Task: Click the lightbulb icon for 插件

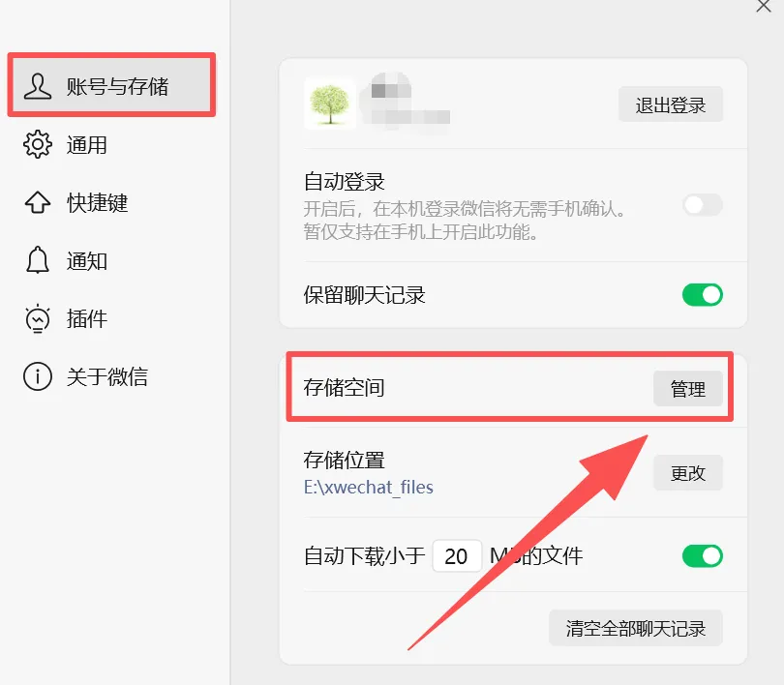Action: point(38,318)
